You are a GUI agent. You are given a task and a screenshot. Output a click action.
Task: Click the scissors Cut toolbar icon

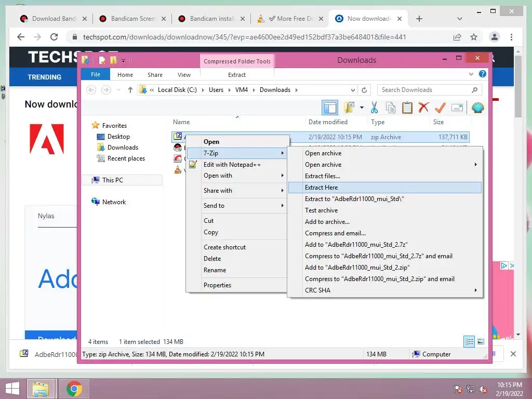374,108
